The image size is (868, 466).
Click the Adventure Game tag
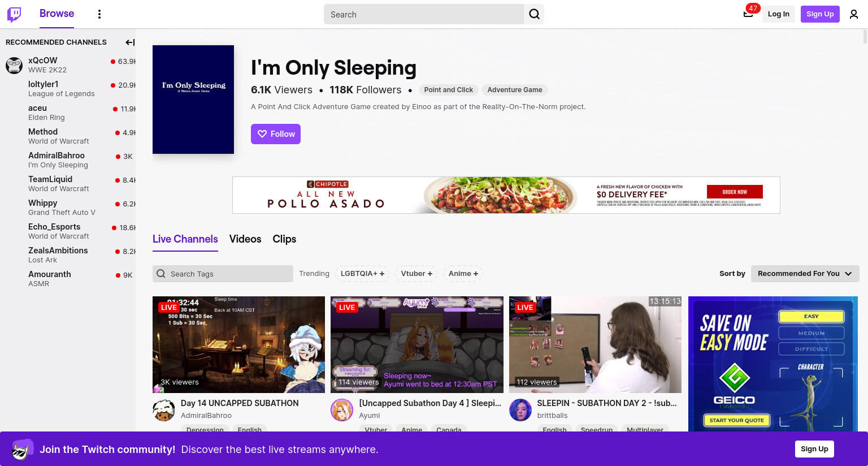[515, 90]
